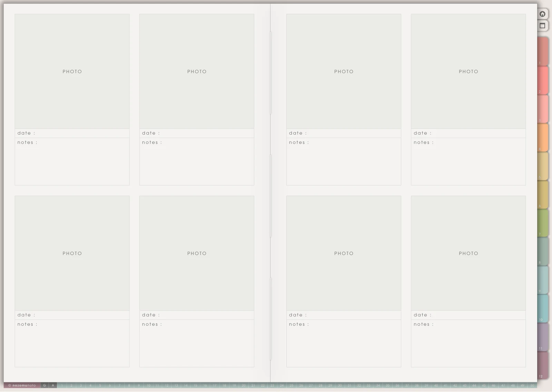Select the orange side tab 4
Viewport: 552px width, 392px height.
coord(543,137)
